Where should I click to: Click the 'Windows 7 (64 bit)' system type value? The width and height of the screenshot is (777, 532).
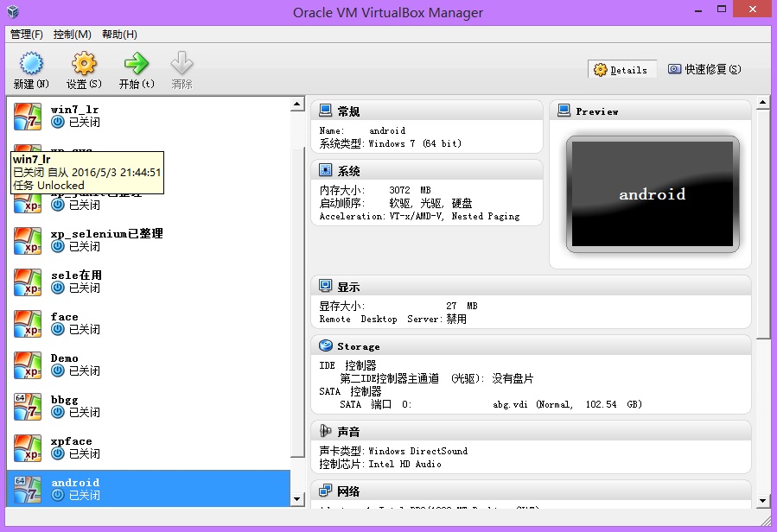[x=415, y=143]
